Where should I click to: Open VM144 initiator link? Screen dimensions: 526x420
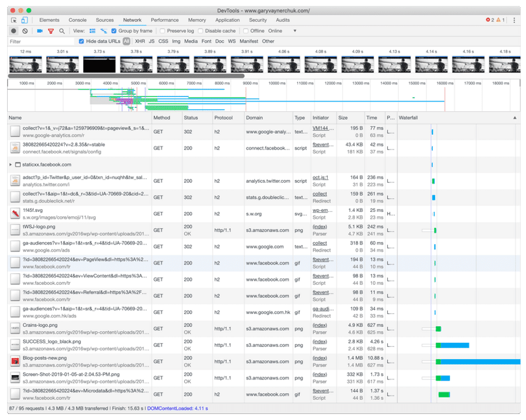[323, 128]
